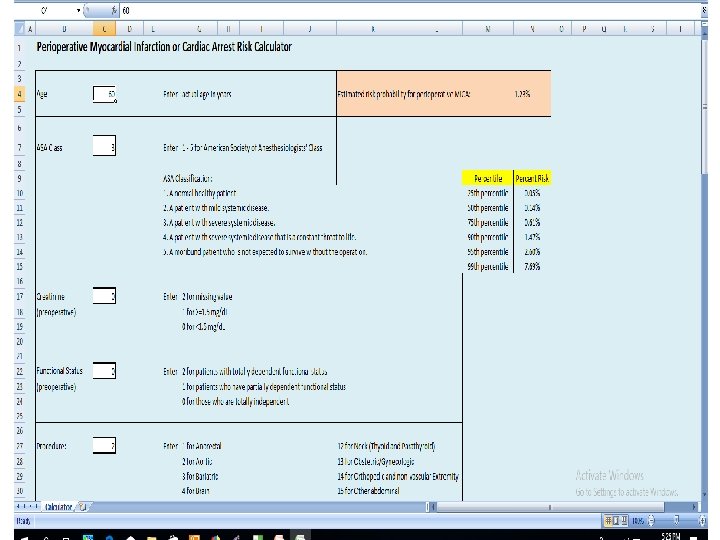Viewport: 720px width, 540px height.
Task: Click '3 for Bariatric' procedure text
Action: tap(200, 477)
